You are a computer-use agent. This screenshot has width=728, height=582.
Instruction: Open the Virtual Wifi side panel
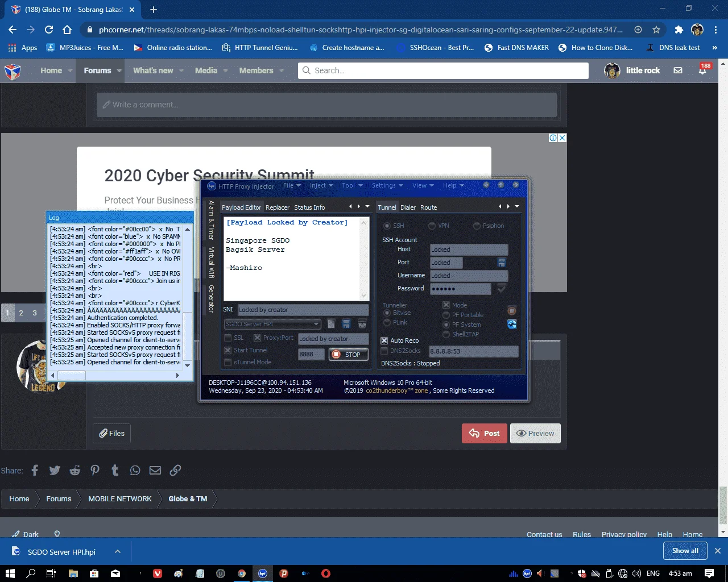211,262
